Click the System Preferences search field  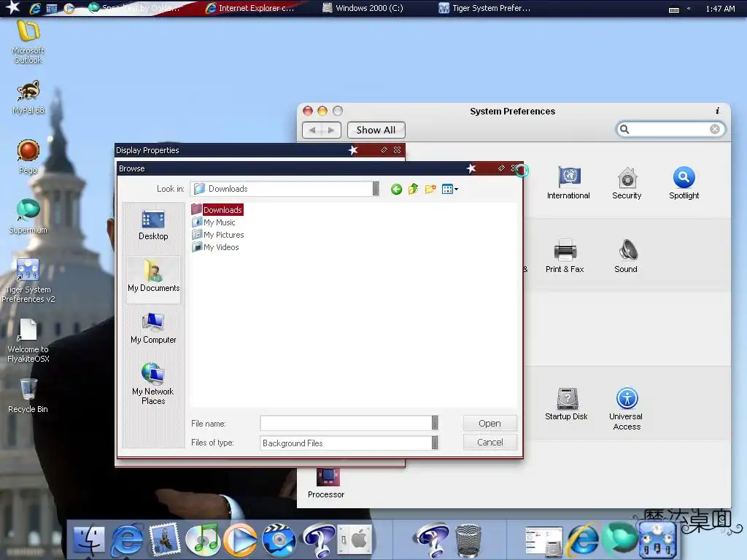click(x=670, y=129)
